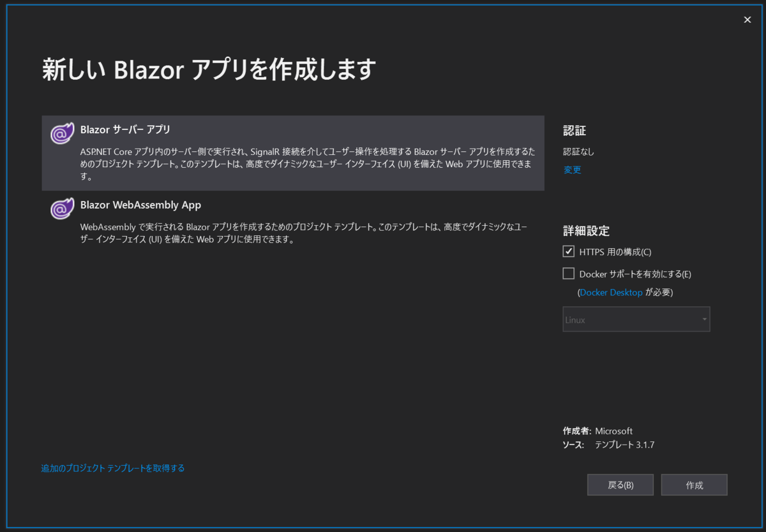766x532 pixels.
Task: Click the 認証 heading
Action: [574, 131]
